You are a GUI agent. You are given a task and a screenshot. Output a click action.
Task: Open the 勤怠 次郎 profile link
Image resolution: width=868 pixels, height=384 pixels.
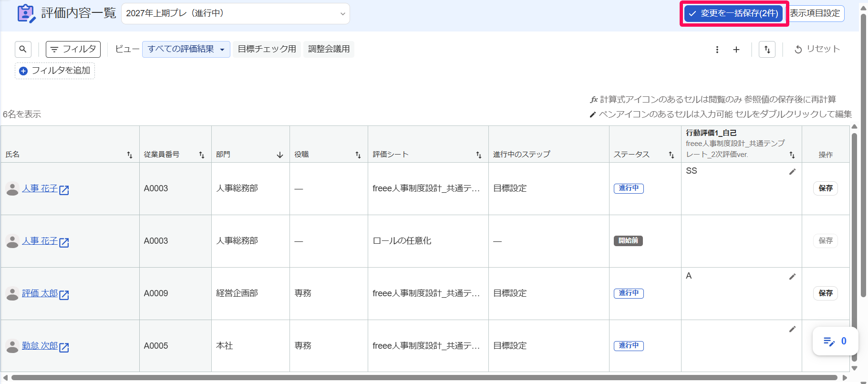40,346
